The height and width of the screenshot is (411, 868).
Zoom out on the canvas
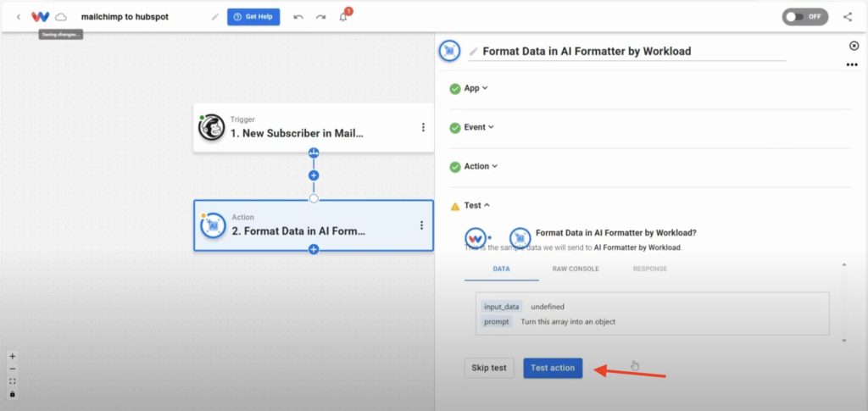coord(13,369)
